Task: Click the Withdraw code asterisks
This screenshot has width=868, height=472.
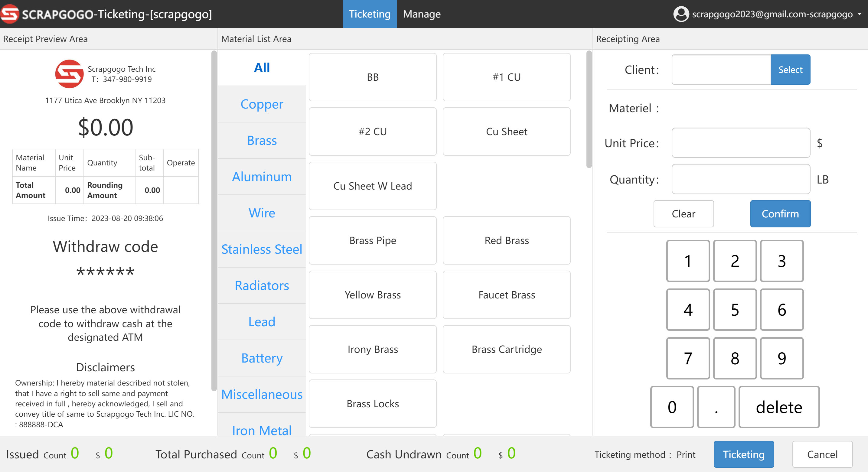Action: pyautogui.click(x=106, y=272)
